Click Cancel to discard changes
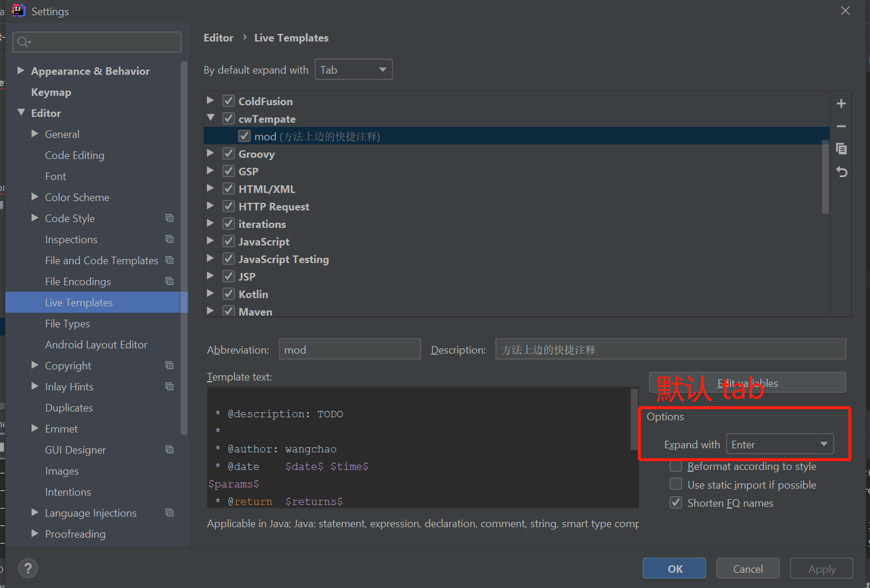 (x=748, y=568)
